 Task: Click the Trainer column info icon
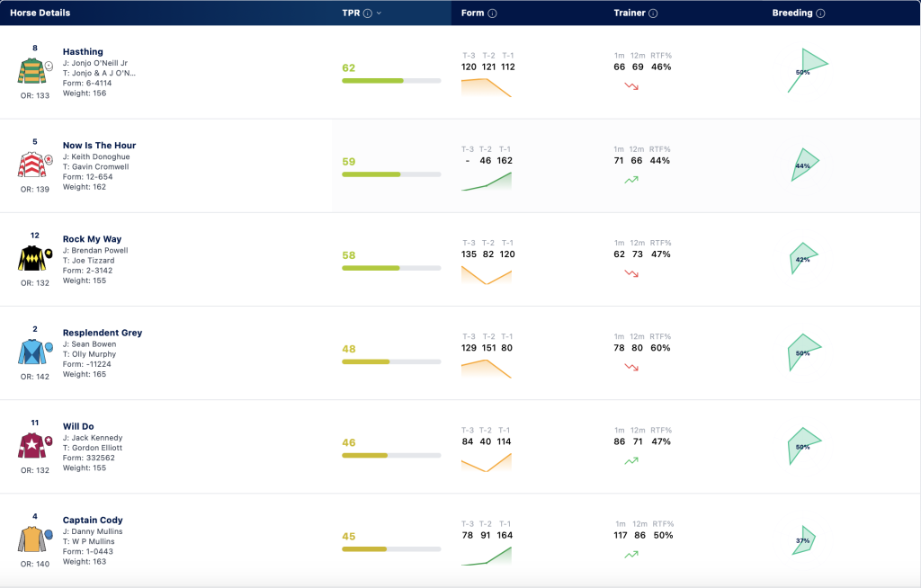[x=653, y=13]
